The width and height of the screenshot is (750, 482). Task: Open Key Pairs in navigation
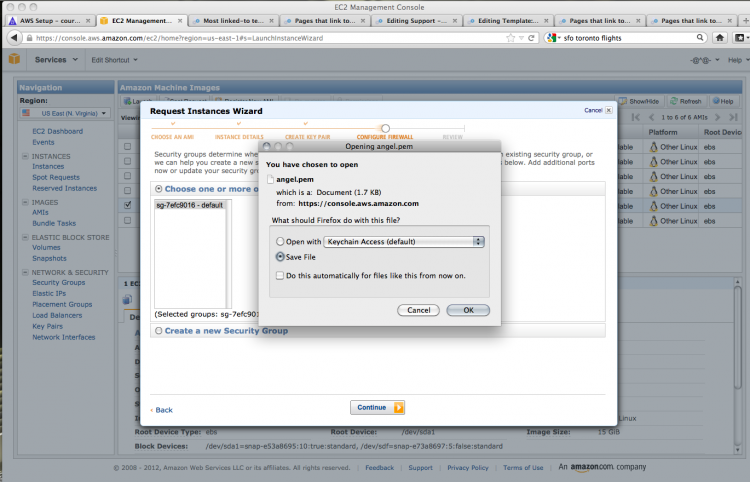[47, 326]
